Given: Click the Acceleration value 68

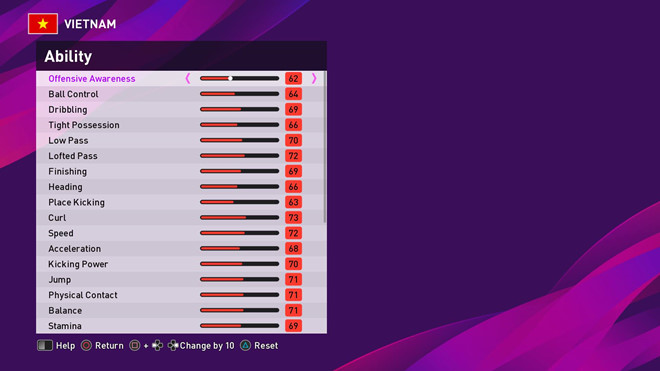Looking at the screenshot, I should click(x=293, y=248).
